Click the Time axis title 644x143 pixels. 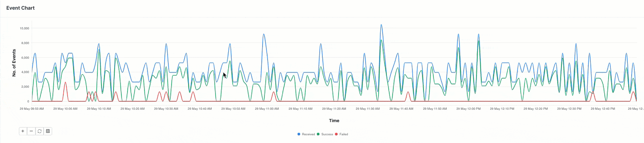tap(334, 121)
